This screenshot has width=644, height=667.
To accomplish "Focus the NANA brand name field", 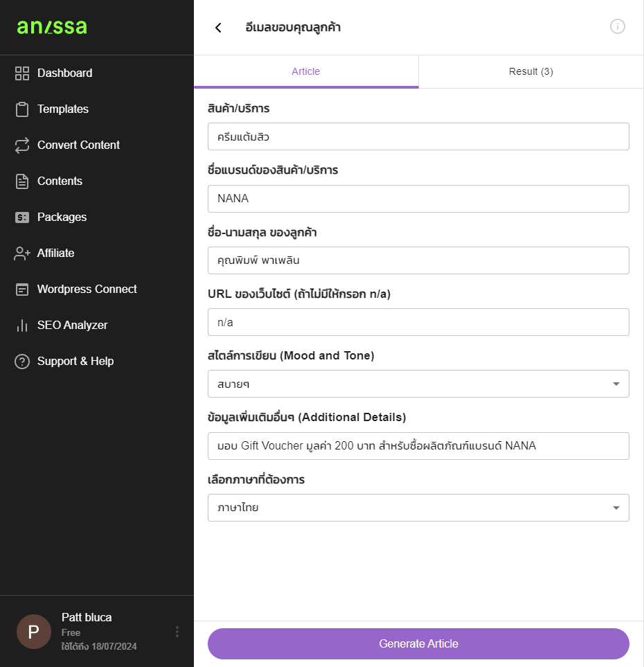I will pos(418,199).
